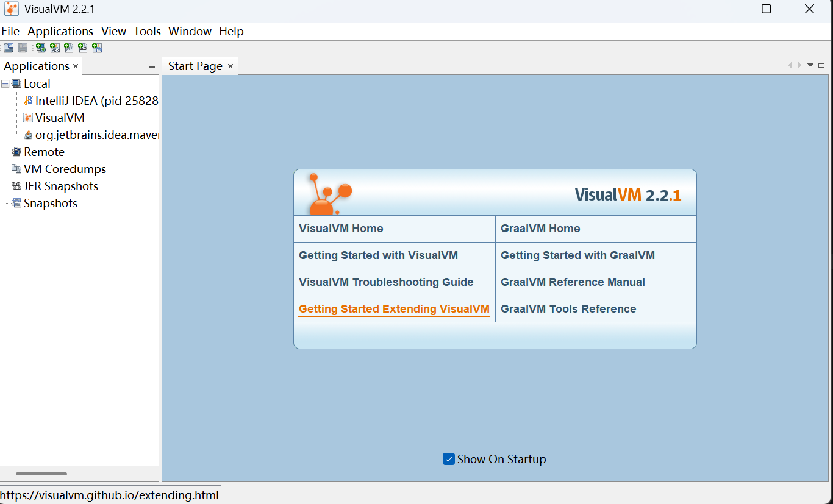Open Getting Started with VisualVM link

(378, 255)
